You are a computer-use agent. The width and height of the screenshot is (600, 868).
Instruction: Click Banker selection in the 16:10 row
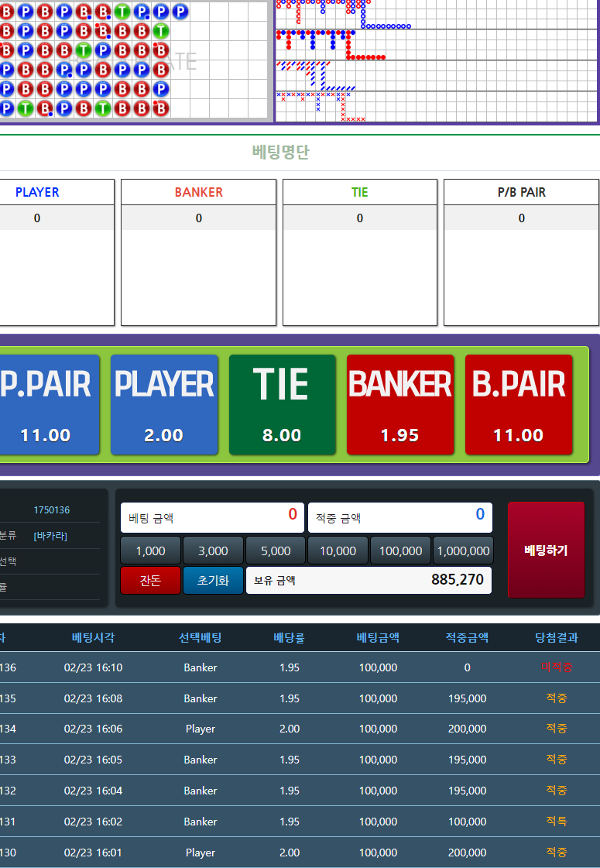tap(201, 667)
